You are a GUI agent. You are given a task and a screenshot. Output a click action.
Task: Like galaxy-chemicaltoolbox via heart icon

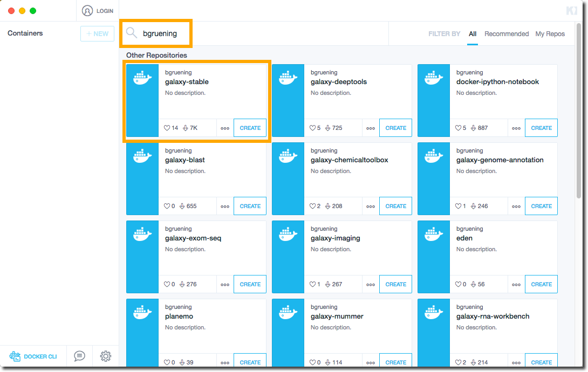[312, 206]
